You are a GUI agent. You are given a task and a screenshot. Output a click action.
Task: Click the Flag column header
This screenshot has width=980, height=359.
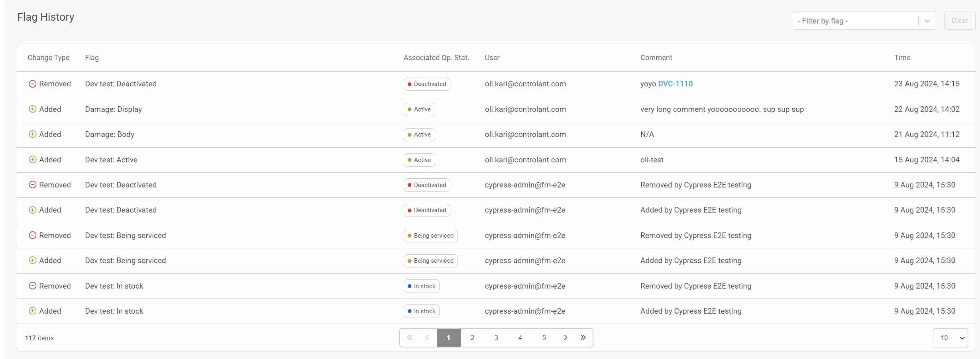(x=92, y=58)
